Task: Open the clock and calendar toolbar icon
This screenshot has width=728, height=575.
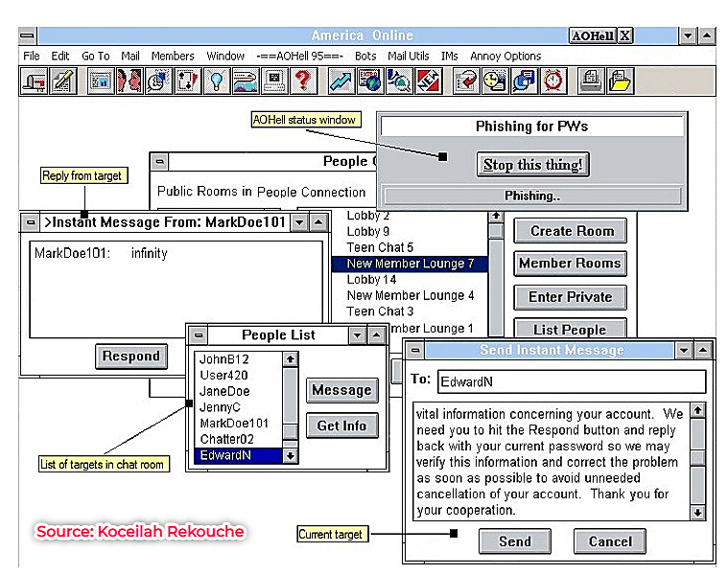Action: click(x=495, y=80)
